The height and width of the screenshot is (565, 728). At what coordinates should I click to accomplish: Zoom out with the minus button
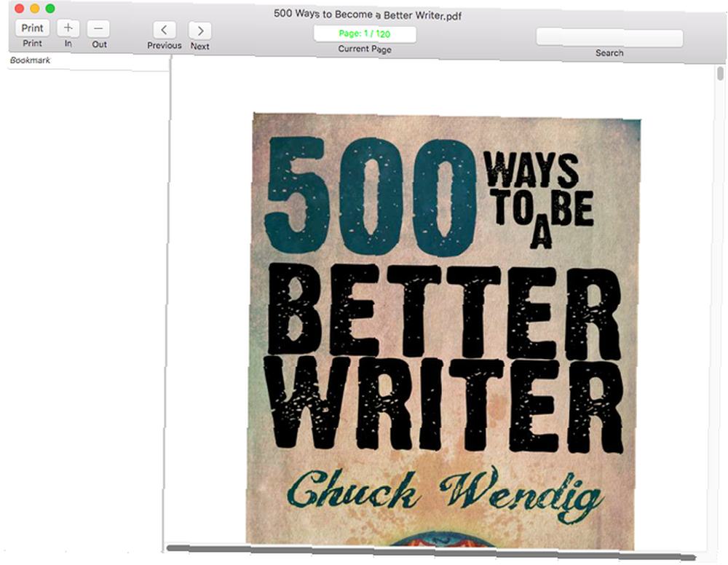pyautogui.click(x=98, y=29)
